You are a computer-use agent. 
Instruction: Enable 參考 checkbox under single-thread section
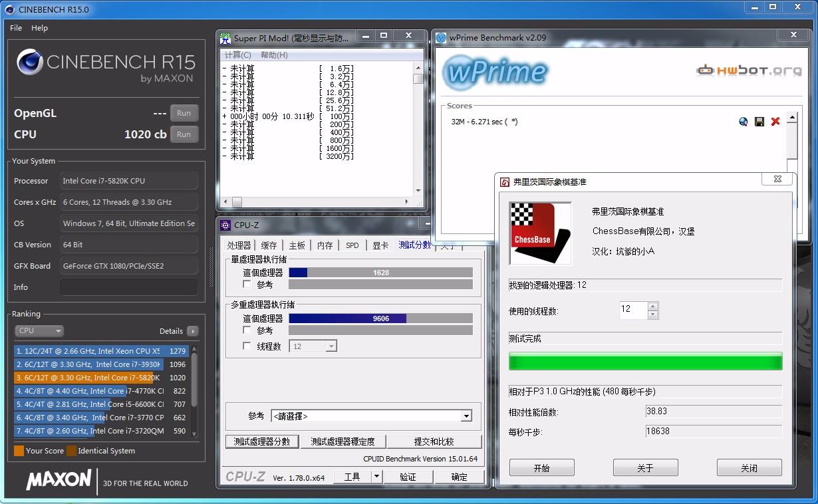[247, 285]
